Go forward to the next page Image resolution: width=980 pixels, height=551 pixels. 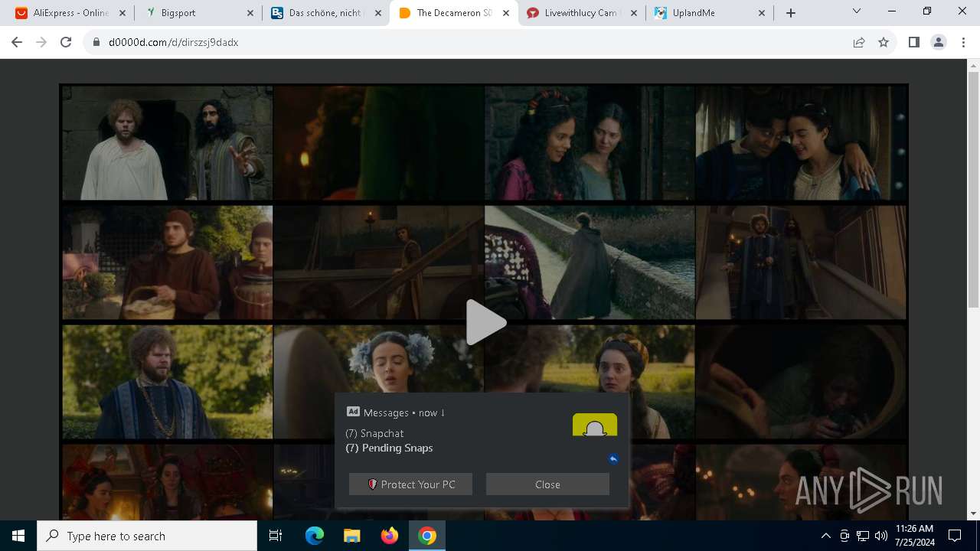(41, 43)
